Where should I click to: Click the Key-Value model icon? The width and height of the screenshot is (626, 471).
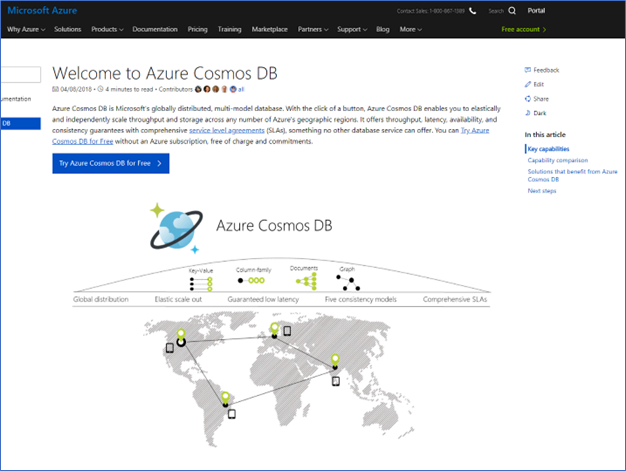pos(201,284)
